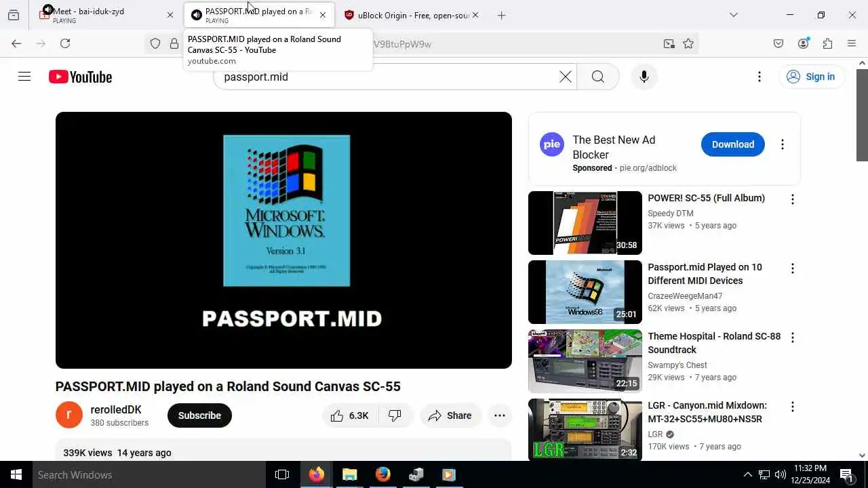
Task: Download the Pie ad blocker
Action: click(x=733, y=144)
